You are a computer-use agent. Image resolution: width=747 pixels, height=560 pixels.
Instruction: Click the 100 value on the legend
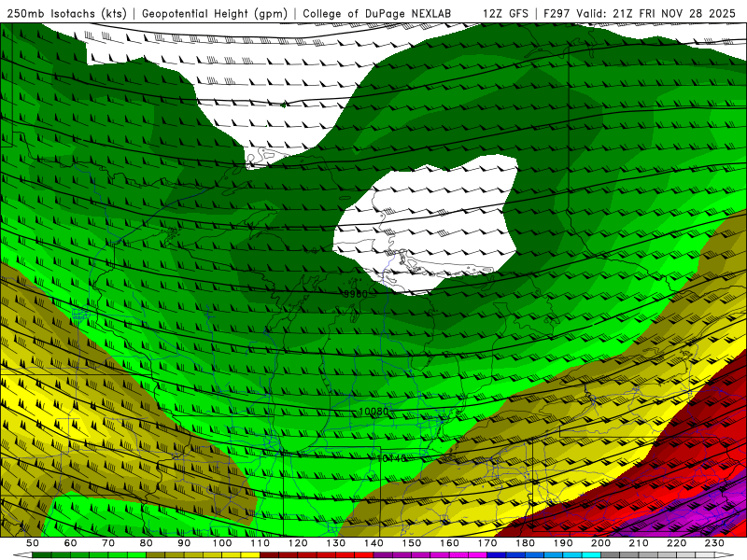click(222, 543)
